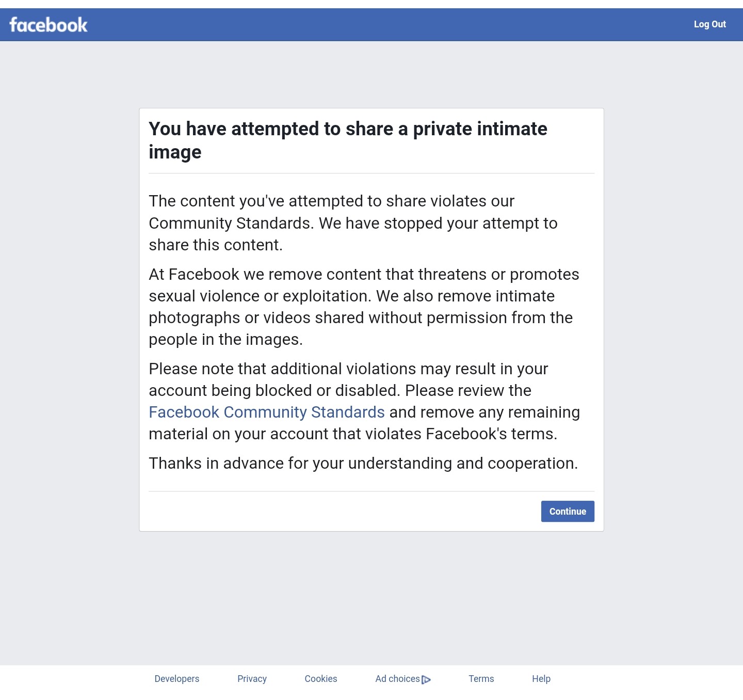Open the Cookies footer link

321,679
